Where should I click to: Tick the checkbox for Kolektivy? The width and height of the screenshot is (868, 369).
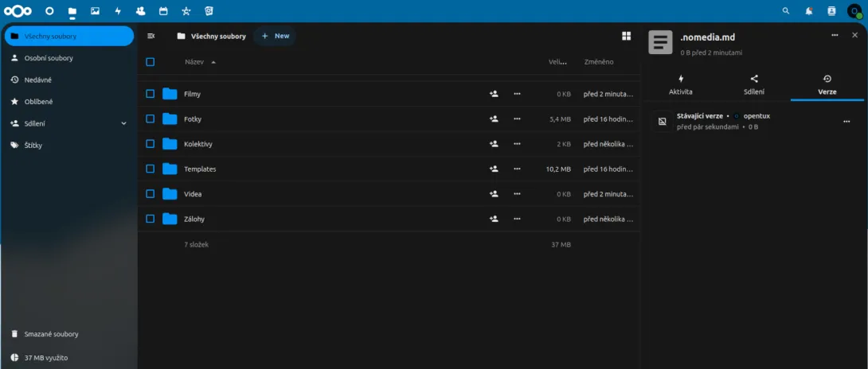[150, 144]
